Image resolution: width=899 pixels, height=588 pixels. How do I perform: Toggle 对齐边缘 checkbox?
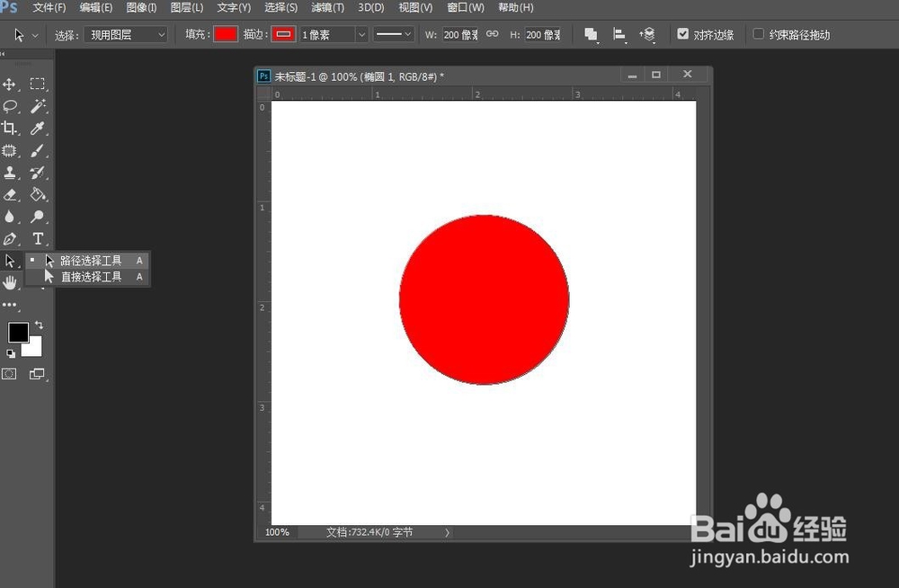tap(682, 34)
